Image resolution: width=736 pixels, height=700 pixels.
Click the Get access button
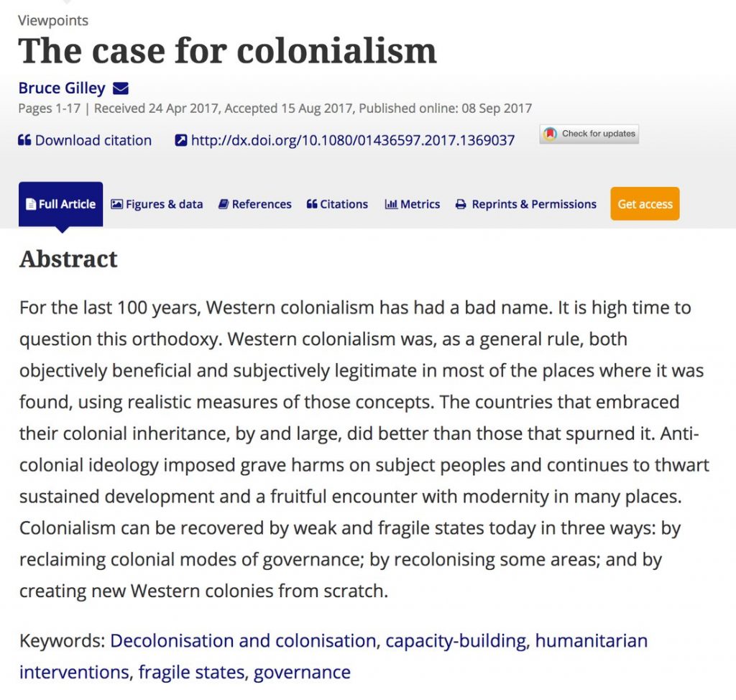tap(645, 204)
